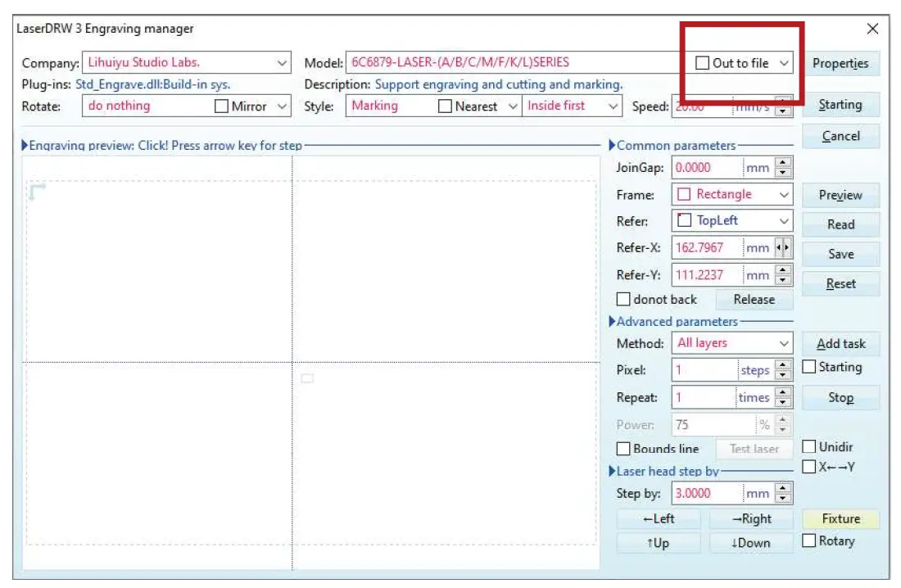Viewport: 901px width, 588px height.
Task: Enable the donot back checkbox
Action: click(x=623, y=299)
